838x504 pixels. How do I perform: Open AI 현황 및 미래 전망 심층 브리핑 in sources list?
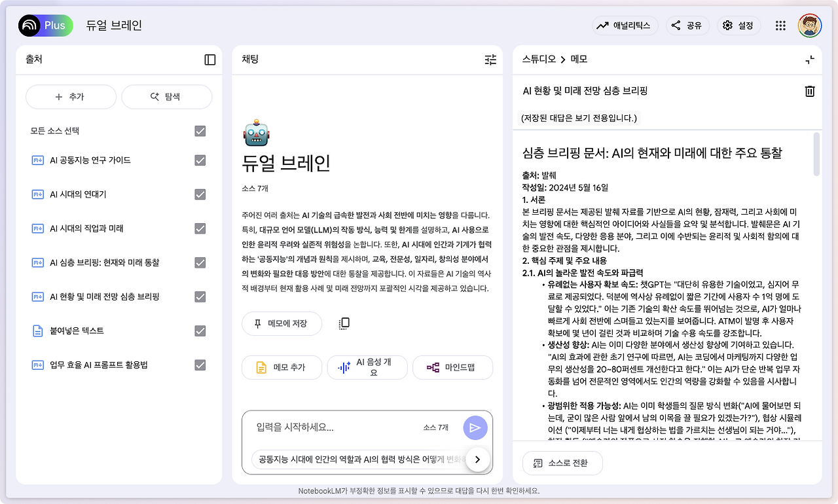coord(105,297)
